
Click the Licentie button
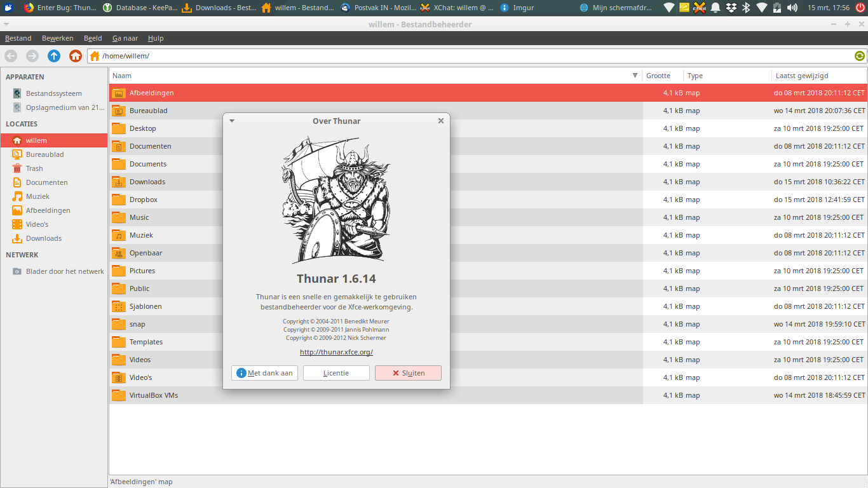tap(336, 373)
